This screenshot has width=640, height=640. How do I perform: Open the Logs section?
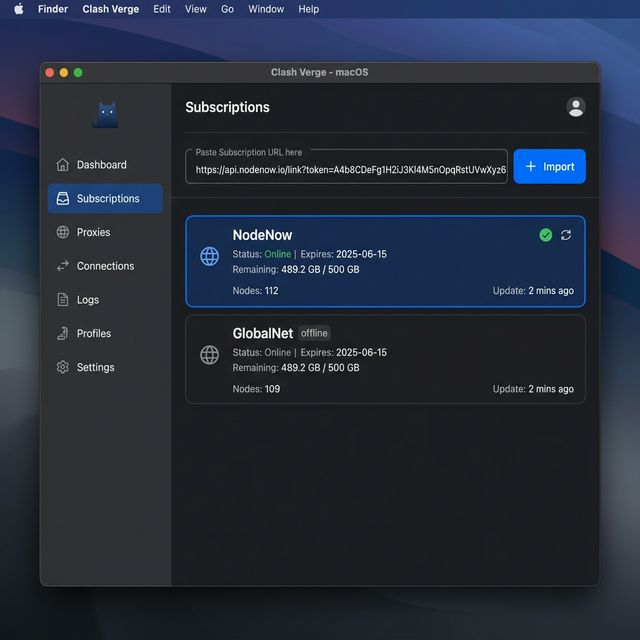coord(88,300)
